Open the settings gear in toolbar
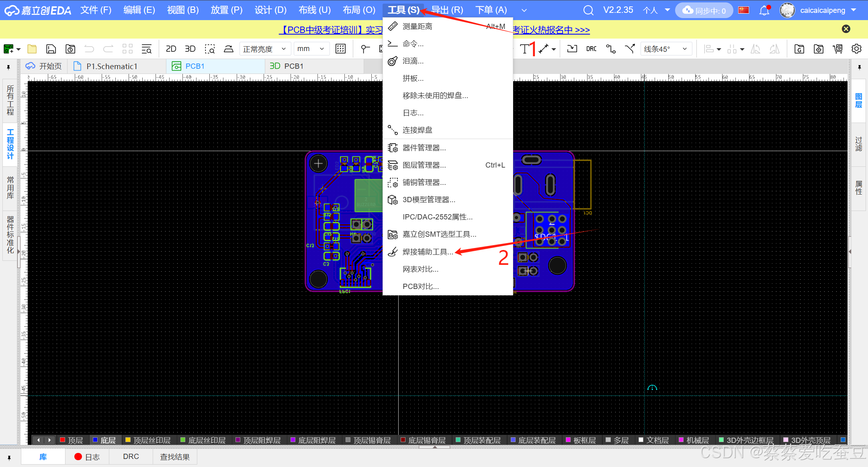 [856, 49]
